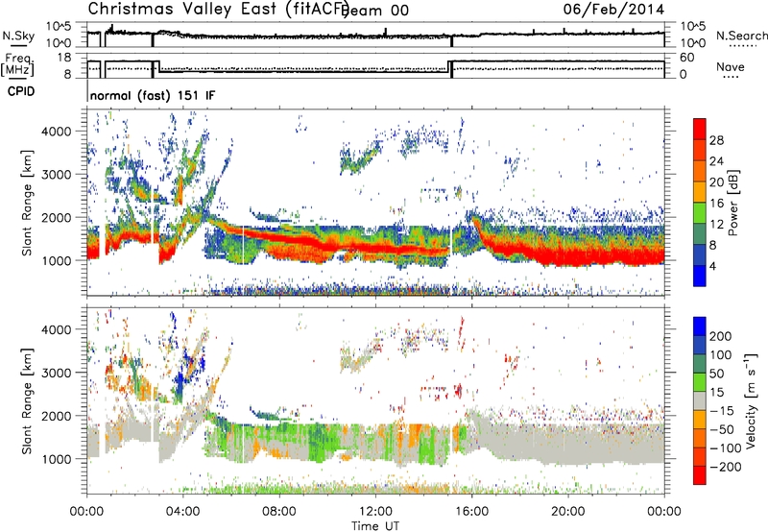Click the '60' tick on Nave axis
768x532 pixels.
click(687, 58)
